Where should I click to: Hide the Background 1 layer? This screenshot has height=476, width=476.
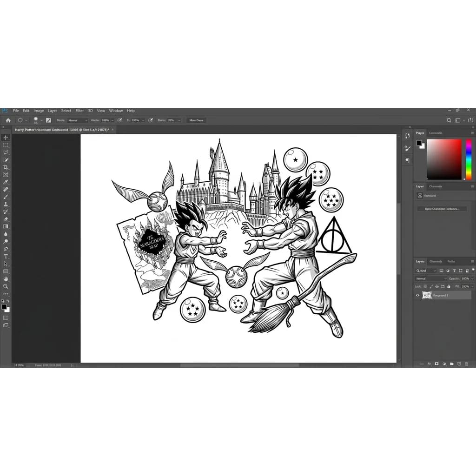pos(417,295)
